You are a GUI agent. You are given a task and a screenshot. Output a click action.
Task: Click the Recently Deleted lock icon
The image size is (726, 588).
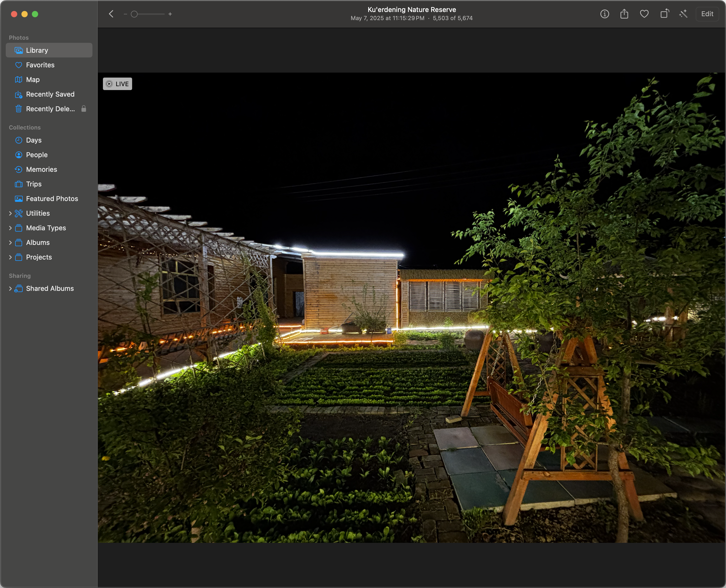pyautogui.click(x=84, y=109)
